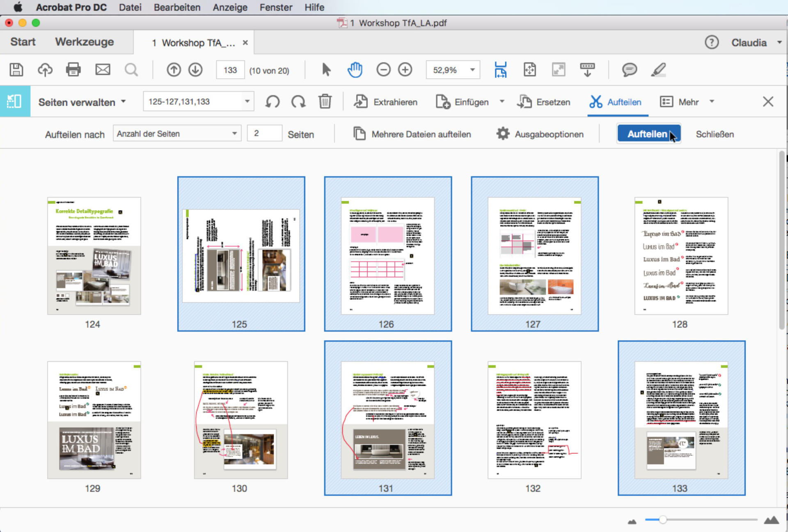Viewport: 788px width, 532px height.
Task: Select page 124 thumbnail
Action: (94, 256)
